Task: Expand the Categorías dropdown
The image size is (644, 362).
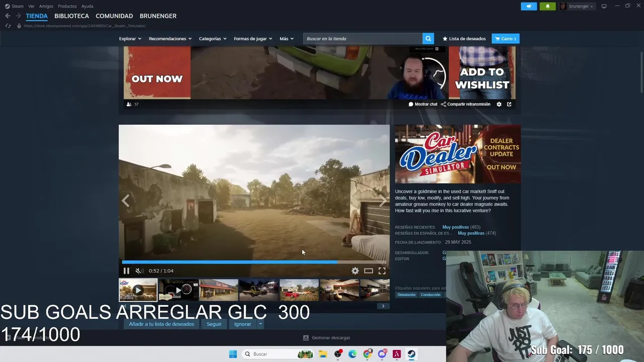Action: 212,39
